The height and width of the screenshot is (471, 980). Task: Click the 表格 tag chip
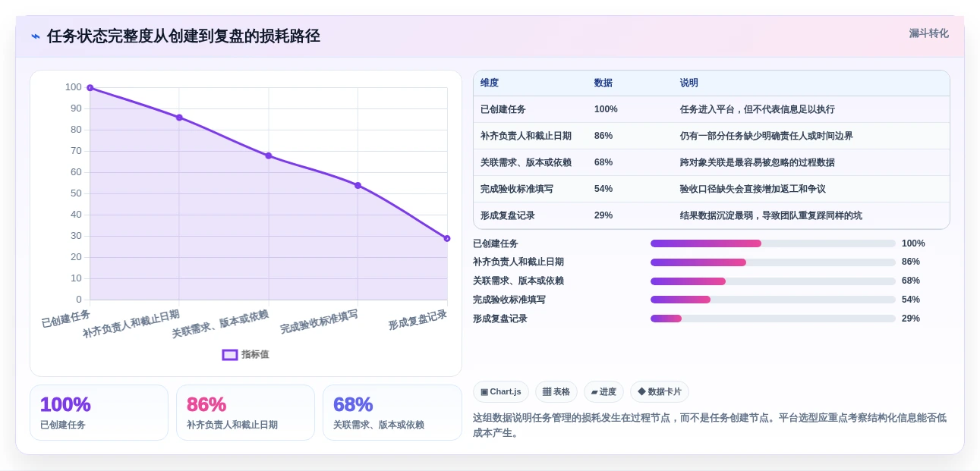(x=556, y=391)
